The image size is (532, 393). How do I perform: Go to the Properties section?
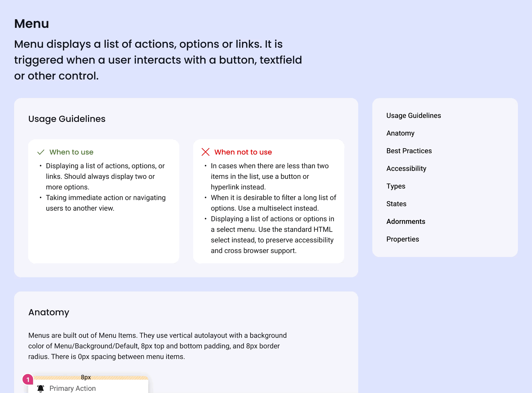pos(403,239)
